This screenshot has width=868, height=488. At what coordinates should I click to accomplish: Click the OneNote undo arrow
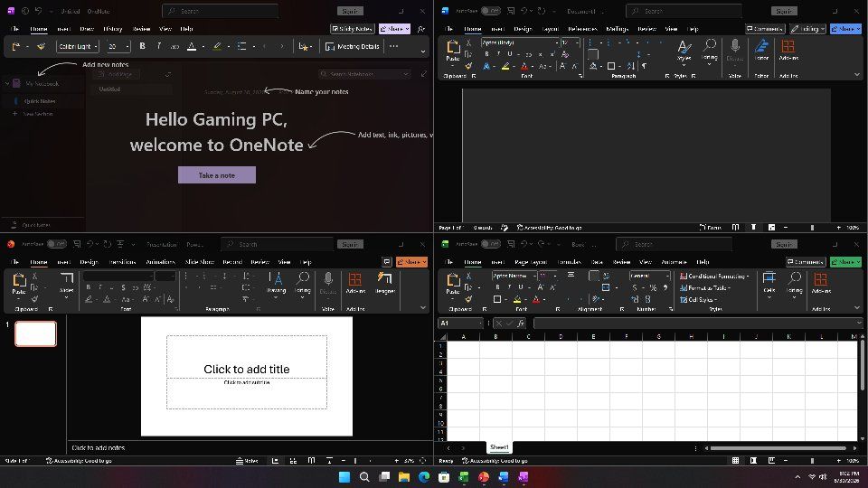coord(38,11)
